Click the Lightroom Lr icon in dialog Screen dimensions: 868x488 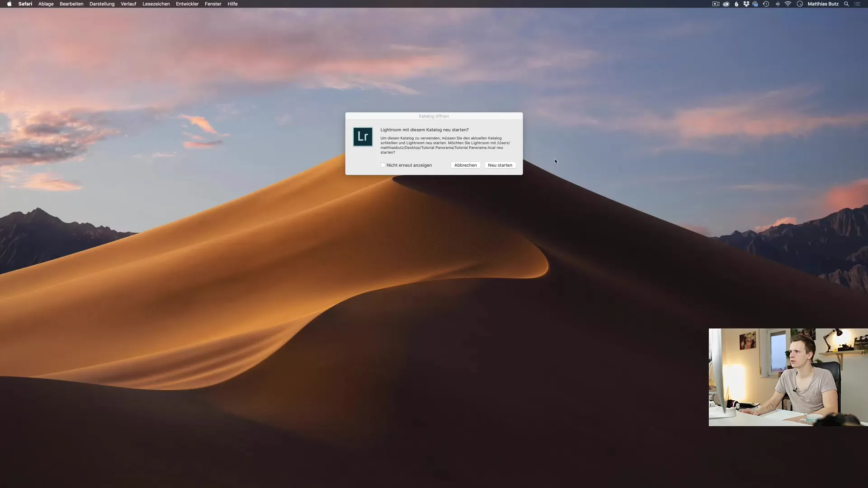coord(363,137)
